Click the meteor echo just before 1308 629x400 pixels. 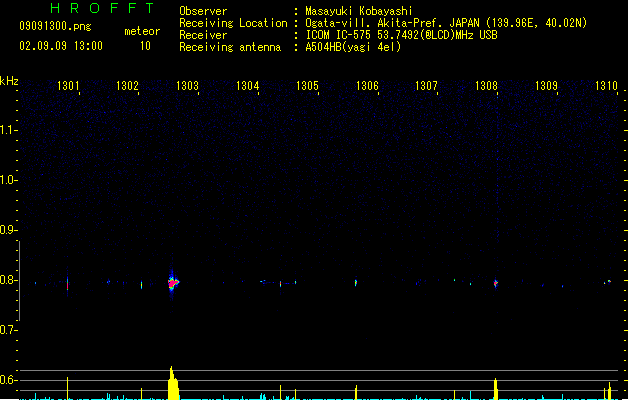coord(496,283)
